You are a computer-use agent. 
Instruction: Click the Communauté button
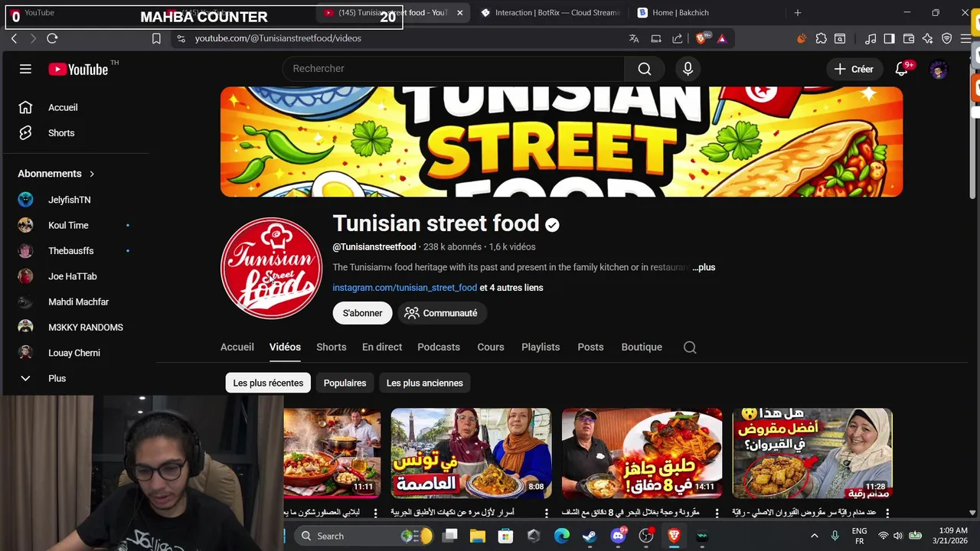[441, 313]
